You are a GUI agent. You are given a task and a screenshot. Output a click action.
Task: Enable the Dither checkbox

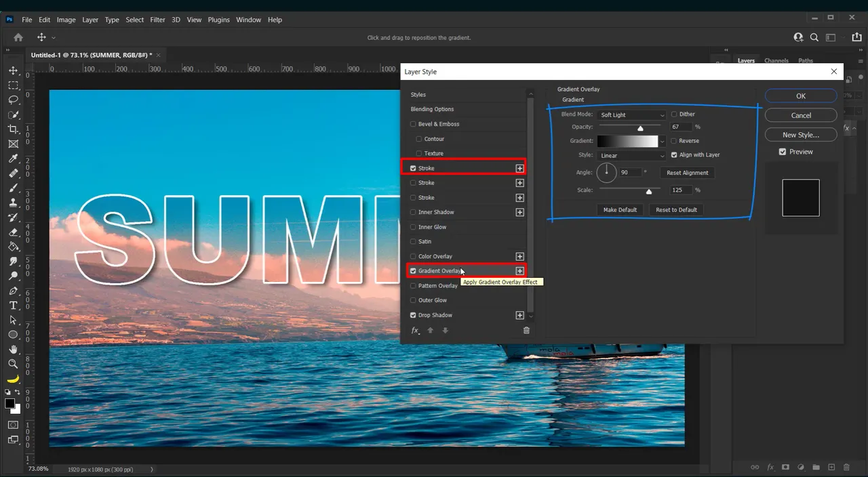pyautogui.click(x=674, y=115)
